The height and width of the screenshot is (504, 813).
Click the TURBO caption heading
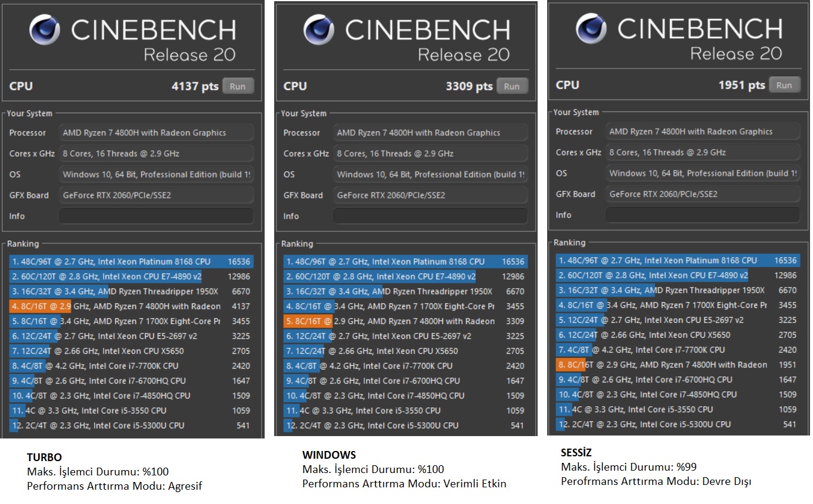click(x=44, y=458)
